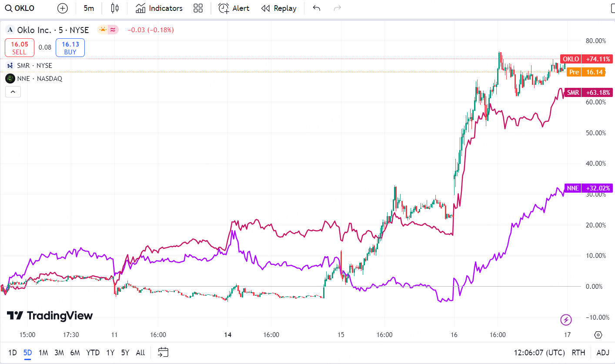This screenshot has width=615, height=364.
Task: Click the 16.13 BUY button
Action: (70, 48)
